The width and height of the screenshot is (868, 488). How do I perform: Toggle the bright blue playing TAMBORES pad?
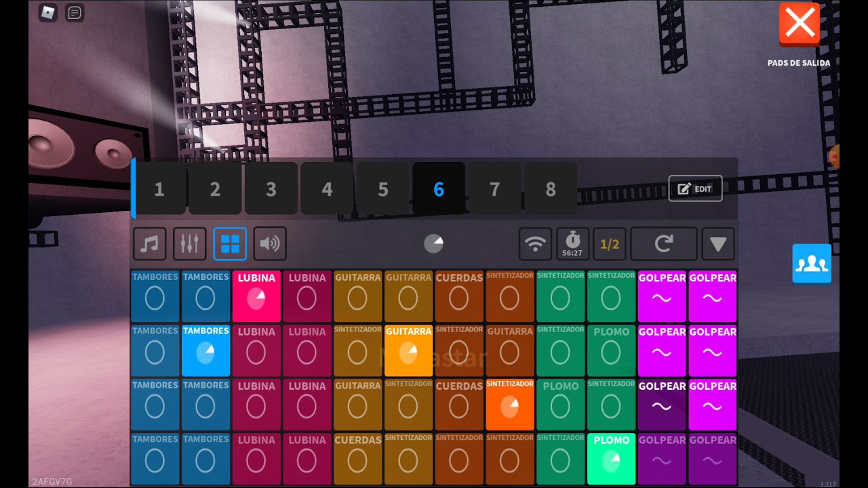[205, 350]
